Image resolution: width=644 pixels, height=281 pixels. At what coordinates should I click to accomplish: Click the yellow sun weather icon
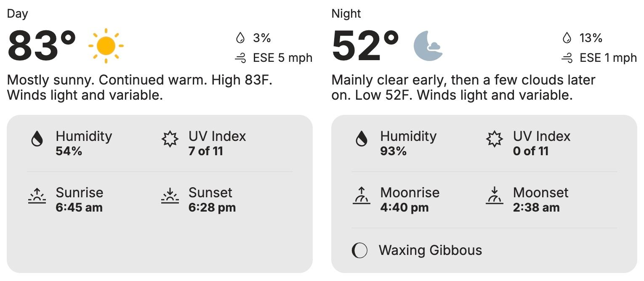point(106,46)
